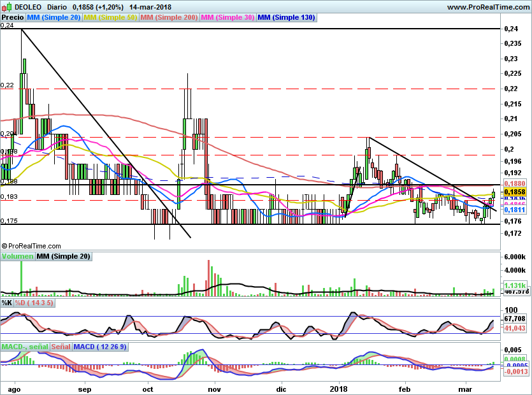Select the Precio indicator label
The width and height of the screenshot is (532, 395).
pyautogui.click(x=13, y=17)
